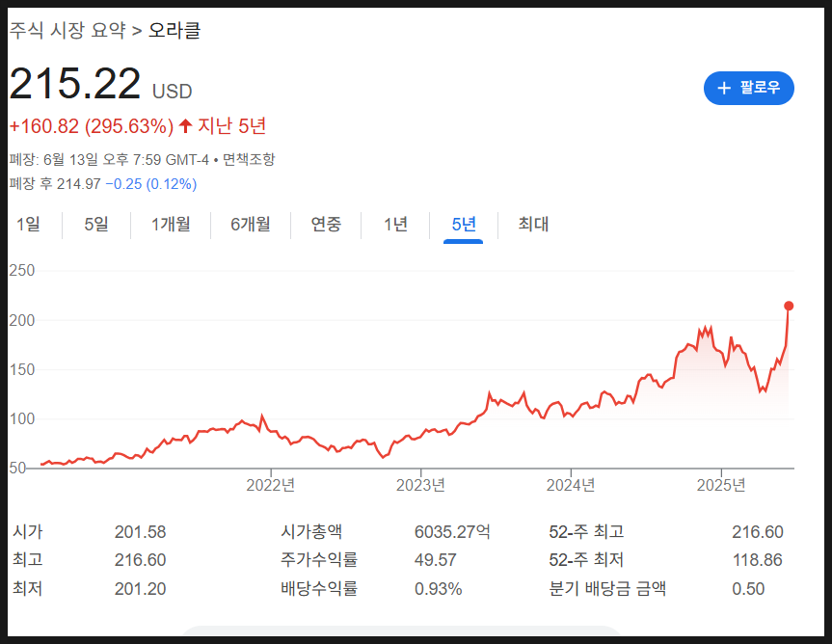This screenshot has width=832, height=644.
Task: Click the 52-주 최고 label
Action: pyautogui.click(x=586, y=532)
